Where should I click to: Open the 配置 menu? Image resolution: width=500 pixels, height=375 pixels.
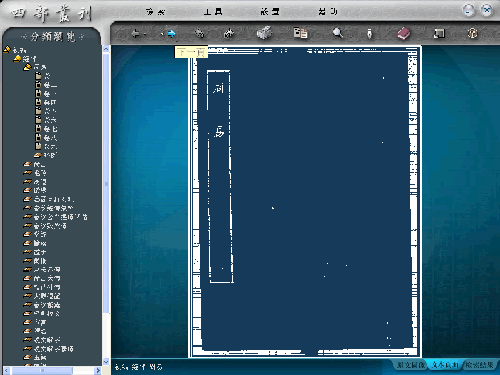[x=270, y=12]
